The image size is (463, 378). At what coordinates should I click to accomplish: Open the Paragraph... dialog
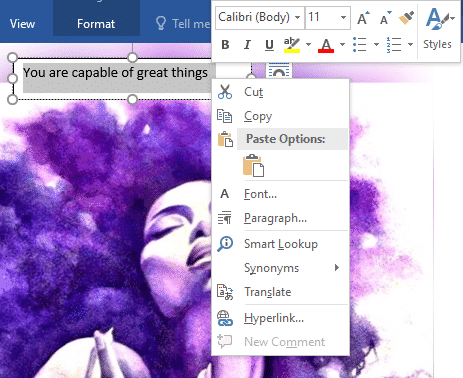(280, 218)
